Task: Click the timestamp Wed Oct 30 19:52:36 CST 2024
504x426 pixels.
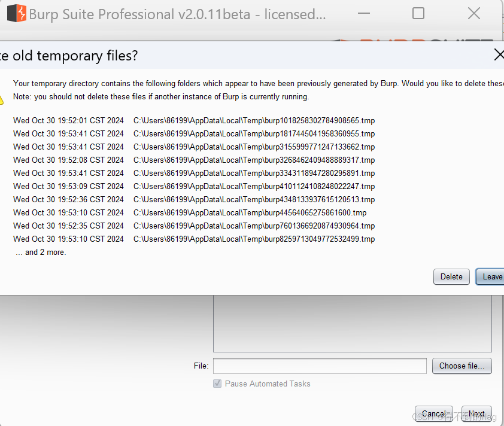Action: pyautogui.click(x=68, y=199)
